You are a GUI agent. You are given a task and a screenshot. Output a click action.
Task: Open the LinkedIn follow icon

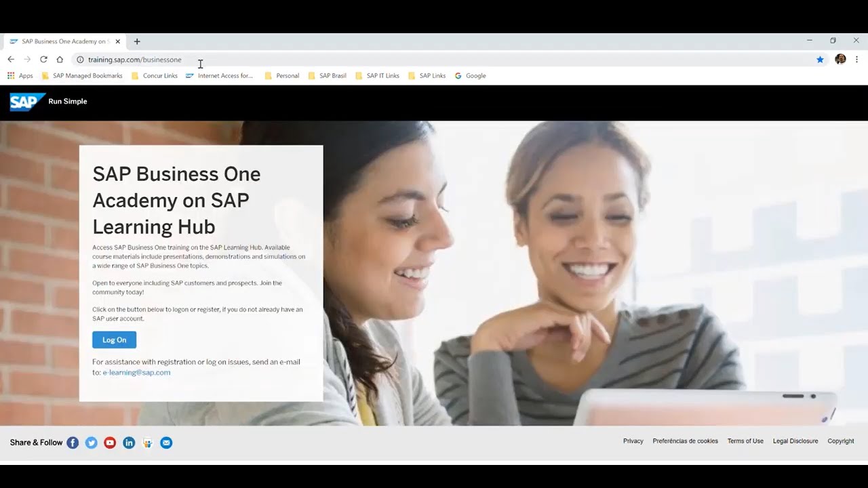(129, 443)
